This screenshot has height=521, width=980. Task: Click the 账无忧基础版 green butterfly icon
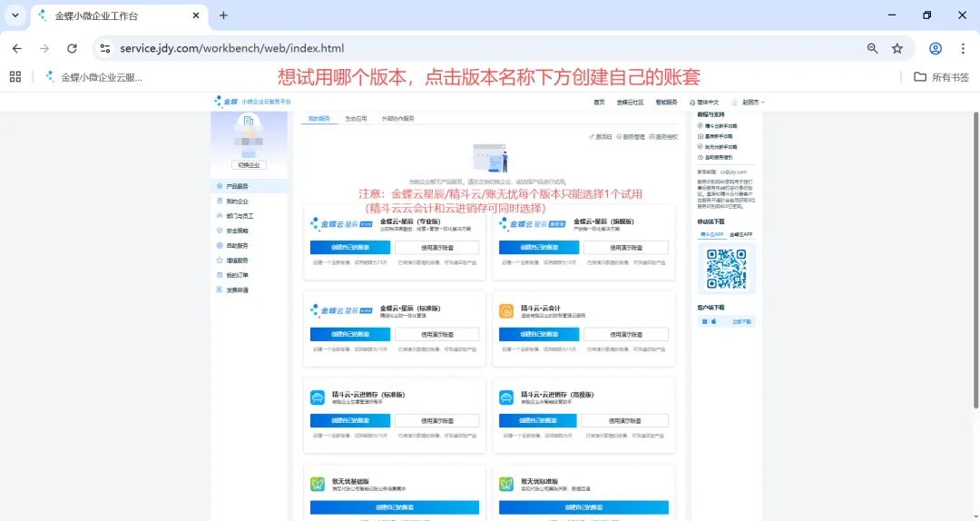318,484
